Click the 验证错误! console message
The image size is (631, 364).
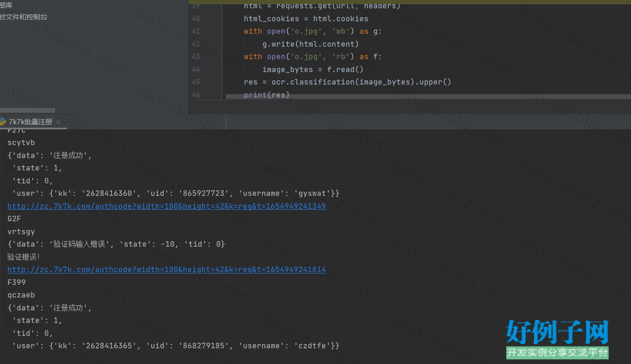(x=24, y=257)
